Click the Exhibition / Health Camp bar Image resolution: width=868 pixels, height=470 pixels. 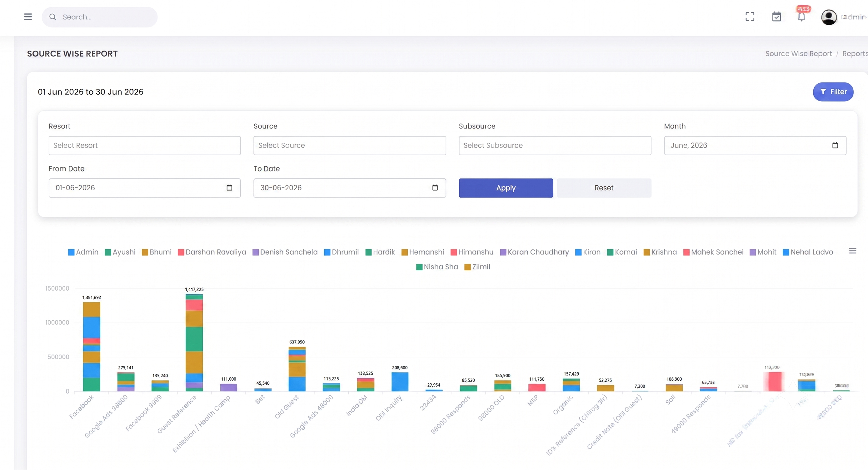pos(228,387)
